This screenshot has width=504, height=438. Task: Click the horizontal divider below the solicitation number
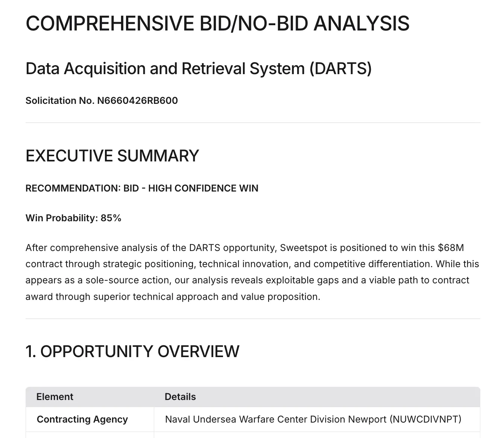(x=253, y=123)
